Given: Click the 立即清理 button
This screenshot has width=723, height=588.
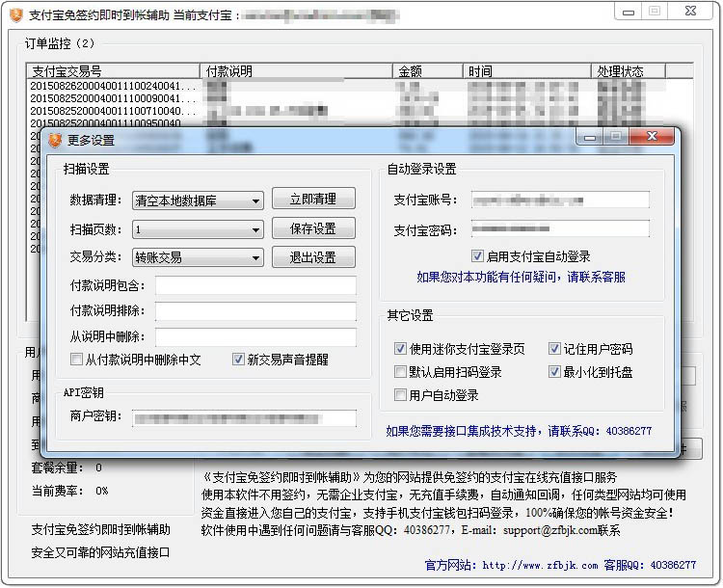Looking at the screenshot, I should [x=313, y=199].
